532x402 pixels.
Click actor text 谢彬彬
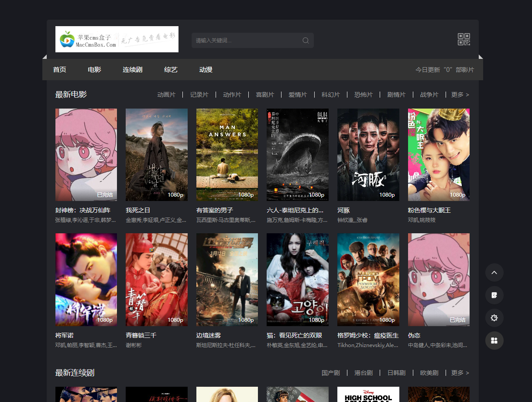(x=134, y=345)
